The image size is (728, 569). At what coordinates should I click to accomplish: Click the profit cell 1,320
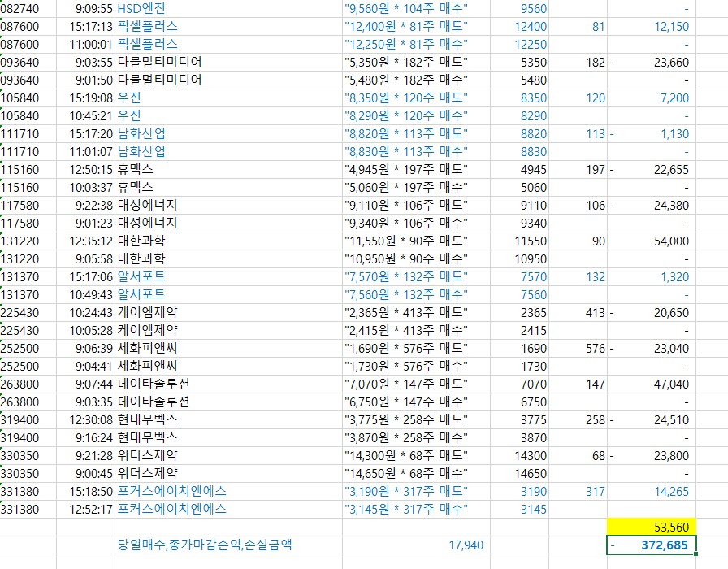(x=652, y=277)
